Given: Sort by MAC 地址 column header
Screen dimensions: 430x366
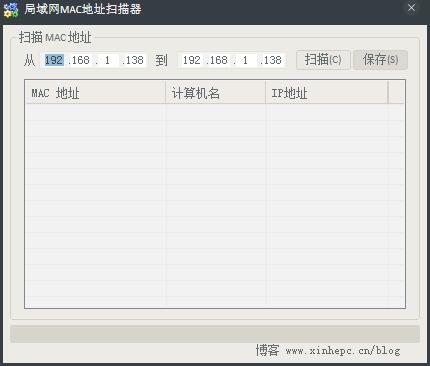Looking at the screenshot, I should tap(95, 93).
